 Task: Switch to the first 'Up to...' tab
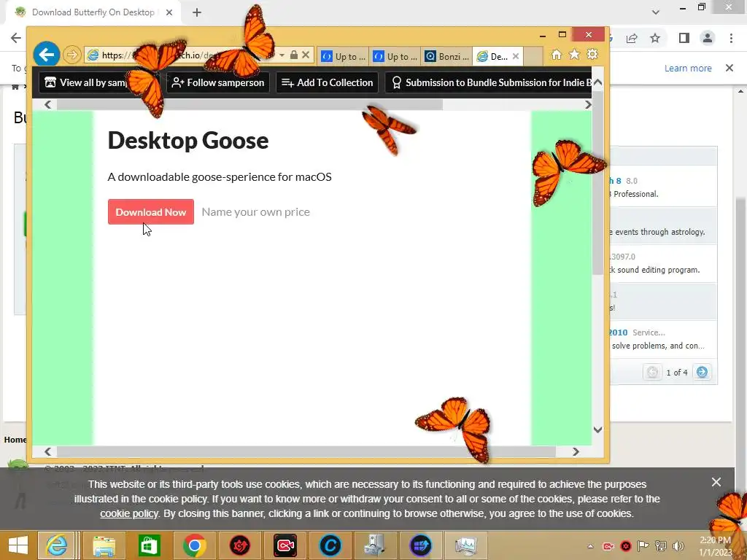pos(344,56)
